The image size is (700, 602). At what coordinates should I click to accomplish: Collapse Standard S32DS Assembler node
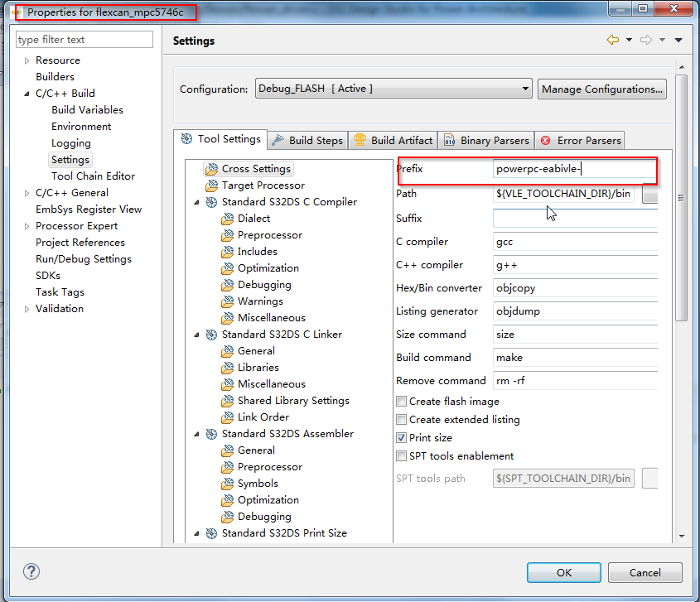196,434
